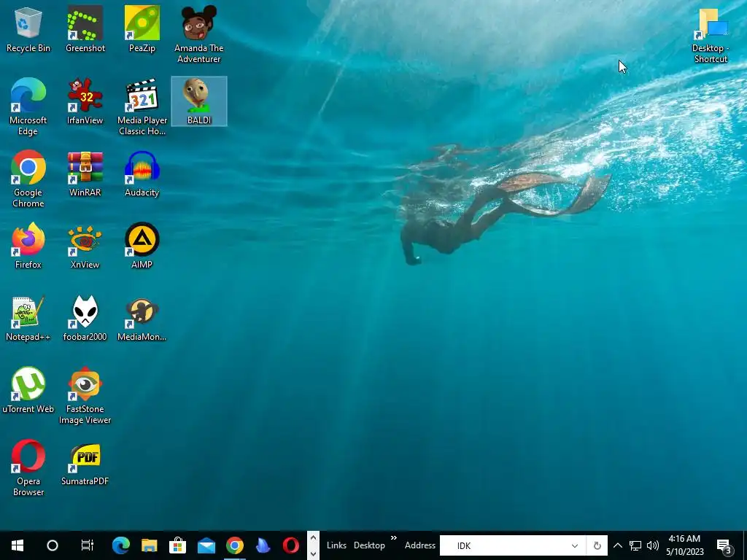Select the Desktop - Shortcut folder icon
The image size is (747, 560).
(x=711, y=34)
